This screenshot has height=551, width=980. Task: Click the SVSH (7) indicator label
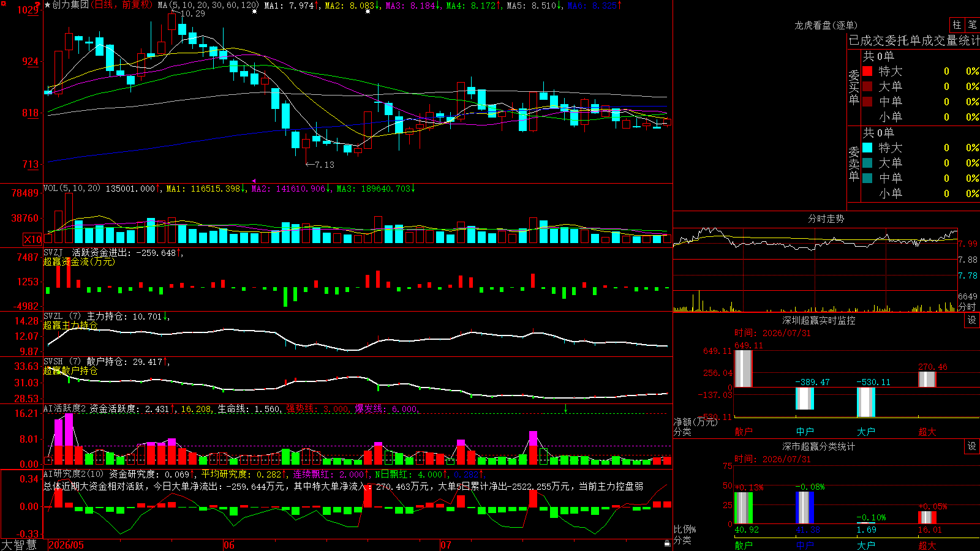coord(62,362)
